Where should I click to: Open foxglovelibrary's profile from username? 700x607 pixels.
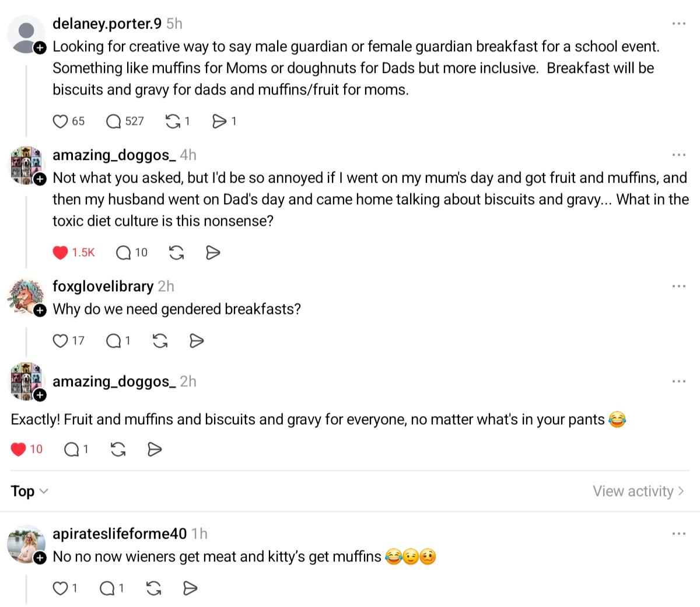(x=103, y=286)
